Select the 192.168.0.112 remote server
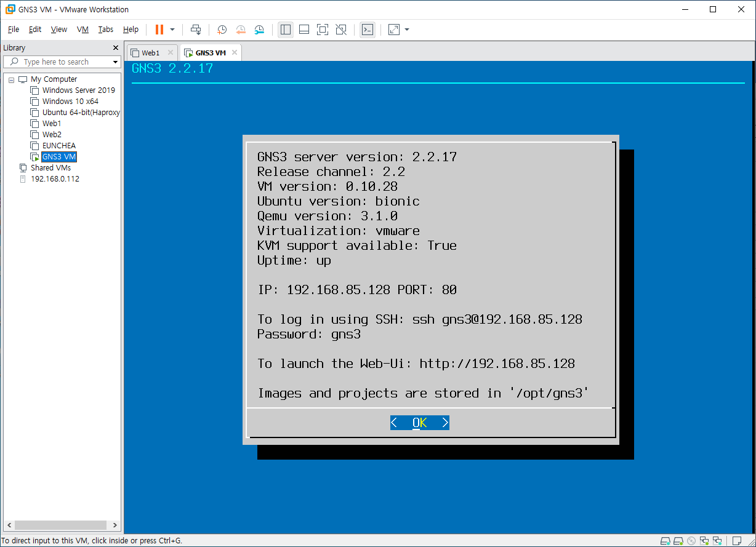Image resolution: width=756 pixels, height=547 pixels. click(x=55, y=179)
